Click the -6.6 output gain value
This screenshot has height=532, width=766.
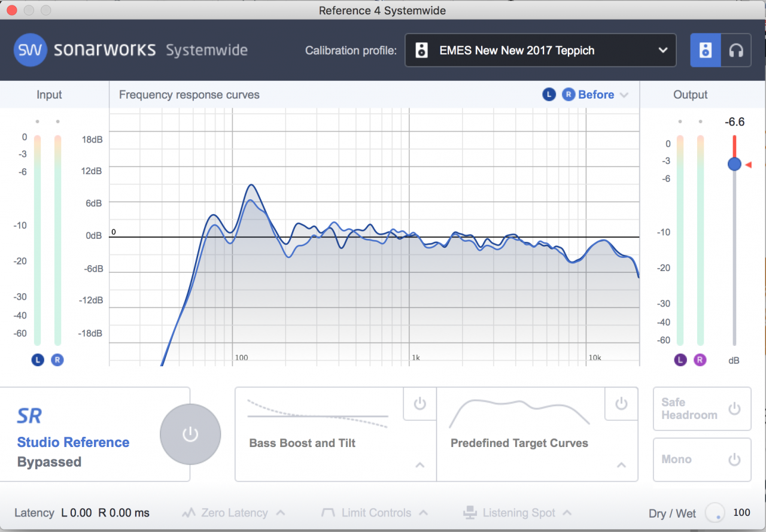[734, 122]
